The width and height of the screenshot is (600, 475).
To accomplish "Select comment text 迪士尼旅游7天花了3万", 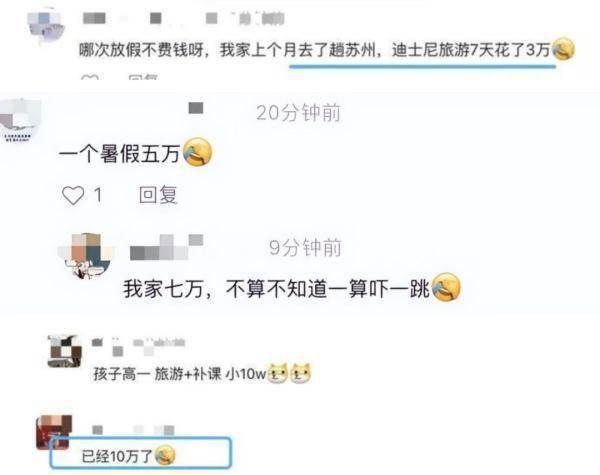I will click(x=471, y=50).
